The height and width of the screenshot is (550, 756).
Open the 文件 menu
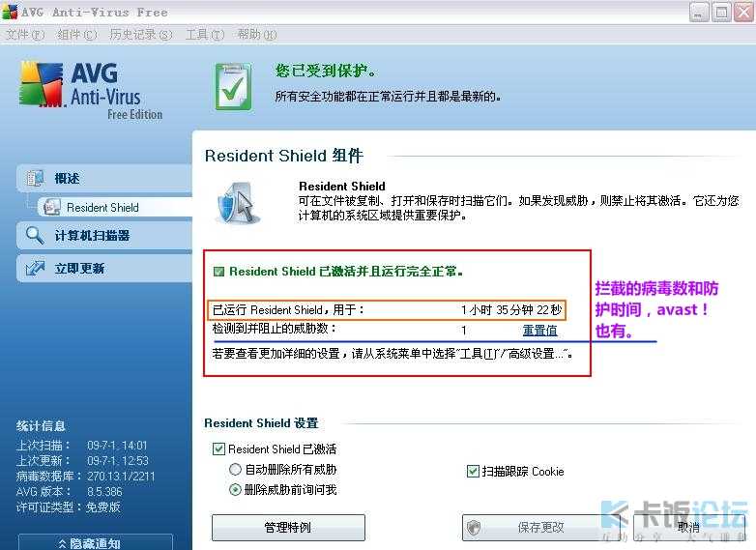pyautogui.click(x=25, y=35)
